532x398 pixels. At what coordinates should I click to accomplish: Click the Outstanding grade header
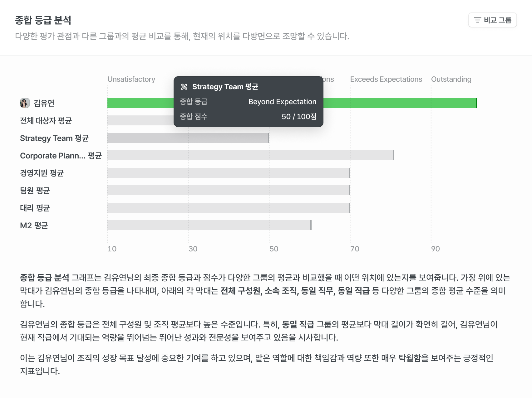click(451, 79)
